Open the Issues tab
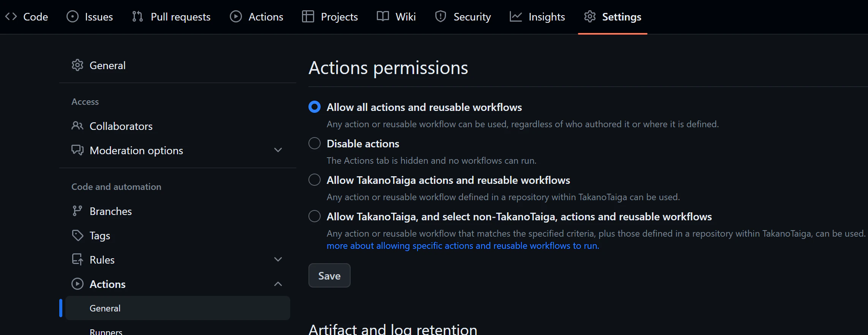868x335 pixels. [90, 17]
